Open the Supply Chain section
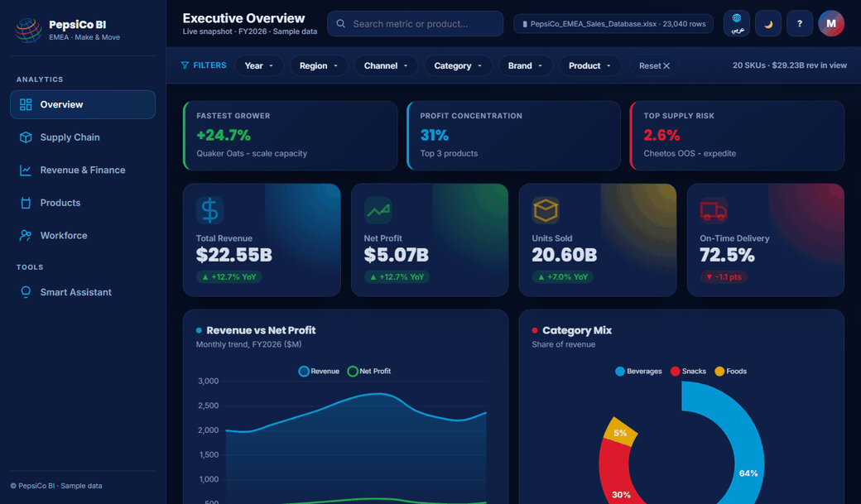 [x=83, y=137]
